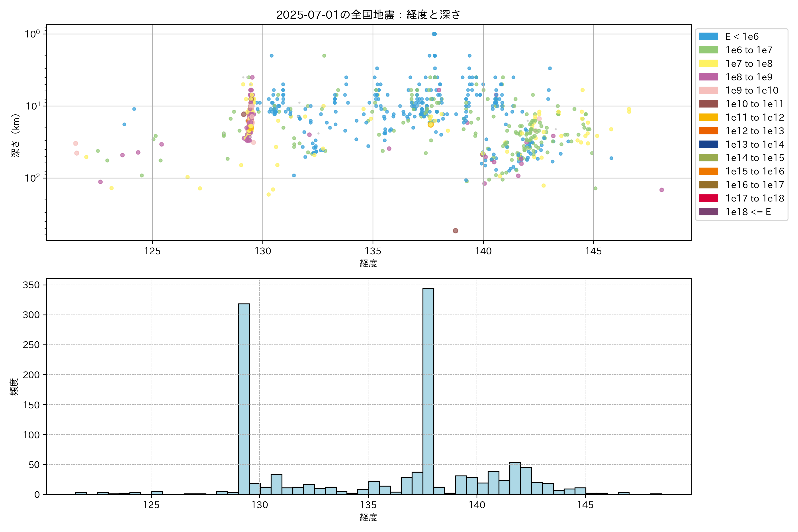Click the chart title text at top
Image resolution: width=798 pixels, height=532 pixels.
click(x=368, y=15)
